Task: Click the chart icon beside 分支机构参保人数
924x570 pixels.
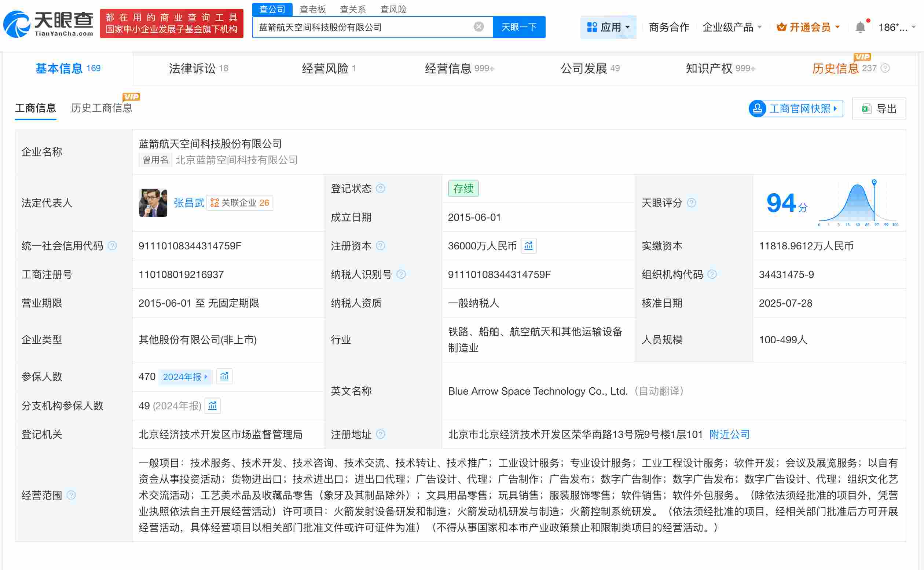Action: (213, 406)
